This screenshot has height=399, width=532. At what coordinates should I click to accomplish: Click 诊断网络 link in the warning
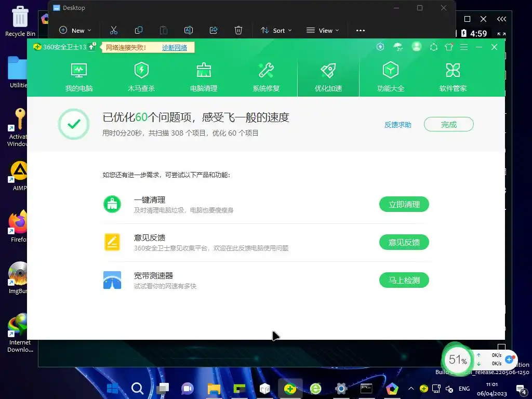point(175,47)
